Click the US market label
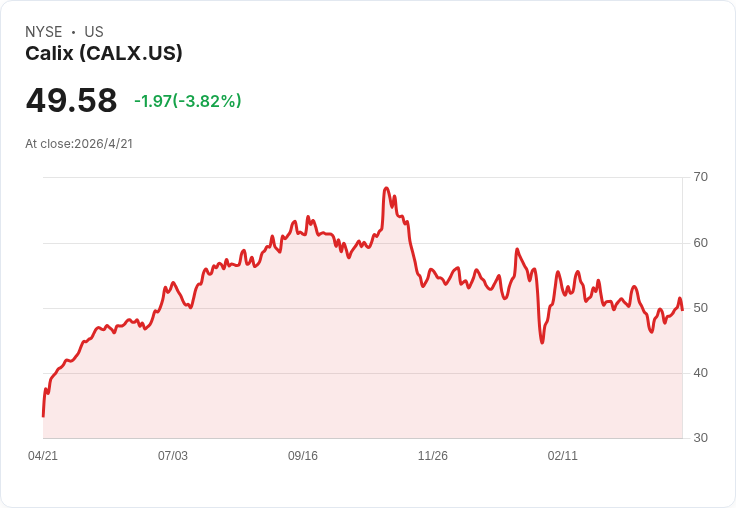736x508 pixels. pos(94,32)
